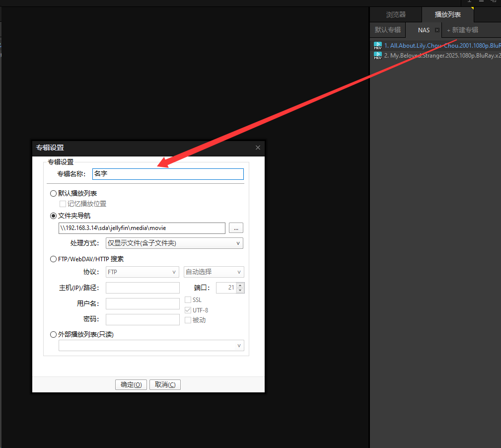Select the 文件夹导航 radio option
The image size is (501, 448).
click(53, 216)
